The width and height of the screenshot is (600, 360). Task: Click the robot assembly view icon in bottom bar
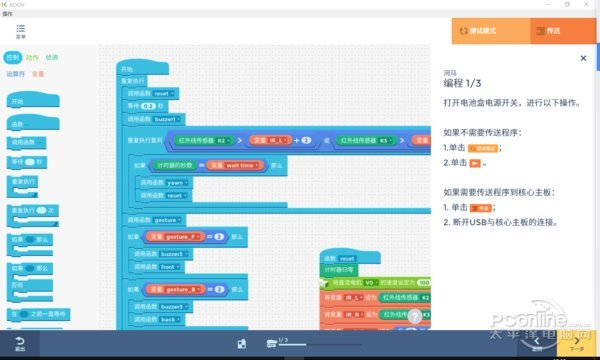[242, 344]
